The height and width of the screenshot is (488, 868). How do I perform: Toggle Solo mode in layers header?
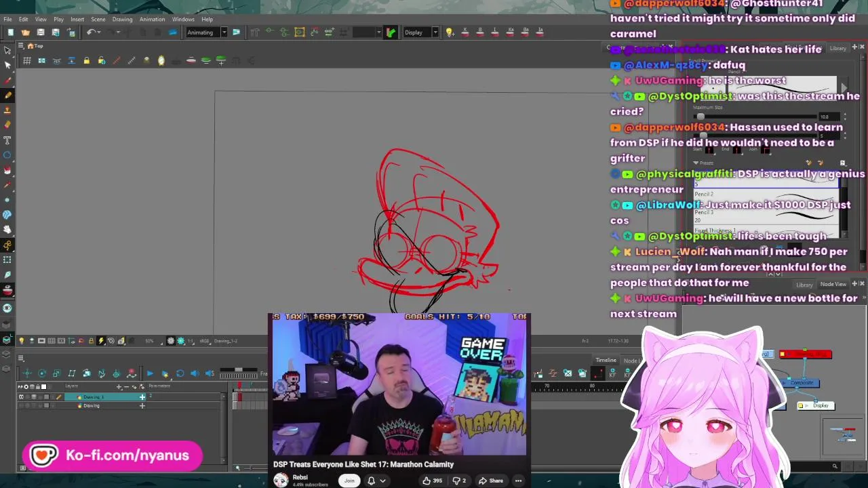click(27, 387)
